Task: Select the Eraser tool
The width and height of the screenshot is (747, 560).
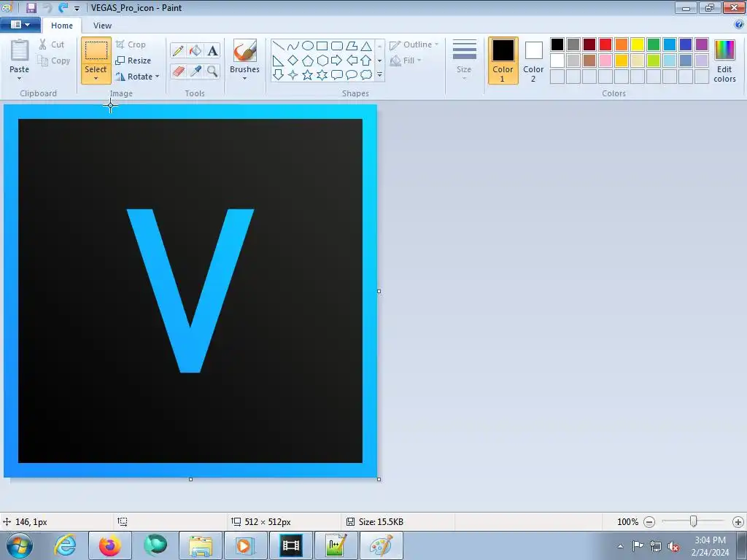Action: (178, 71)
